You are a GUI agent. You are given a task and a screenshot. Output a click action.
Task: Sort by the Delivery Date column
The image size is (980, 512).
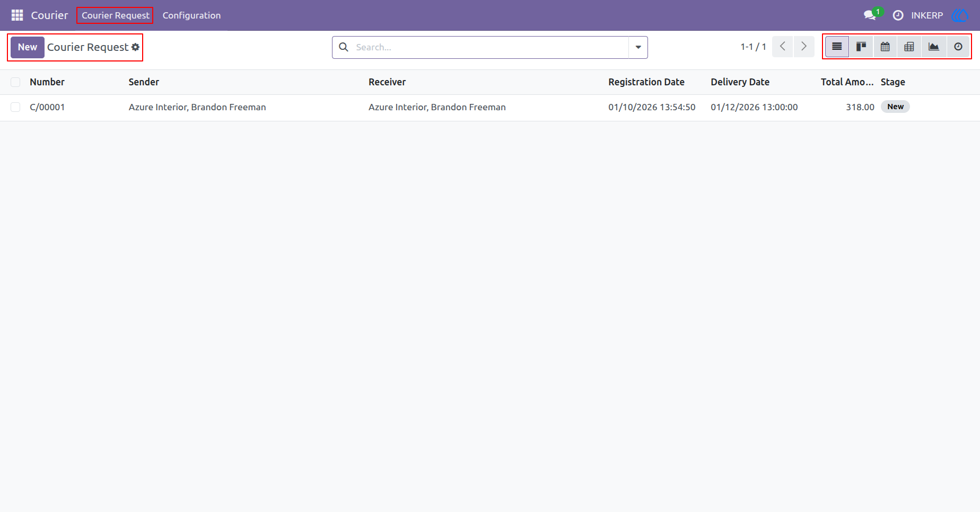pyautogui.click(x=740, y=82)
